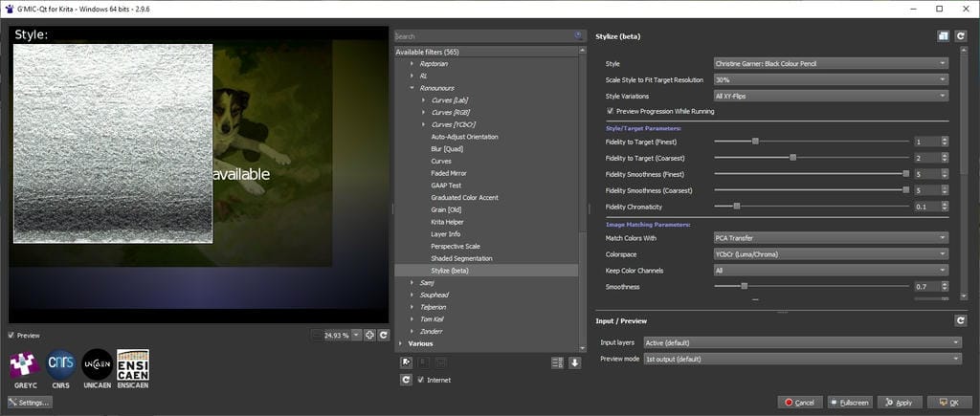The image size is (980, 416).
Task: Open the Settings... button at bottom left
Action: (x=30, y=403)
